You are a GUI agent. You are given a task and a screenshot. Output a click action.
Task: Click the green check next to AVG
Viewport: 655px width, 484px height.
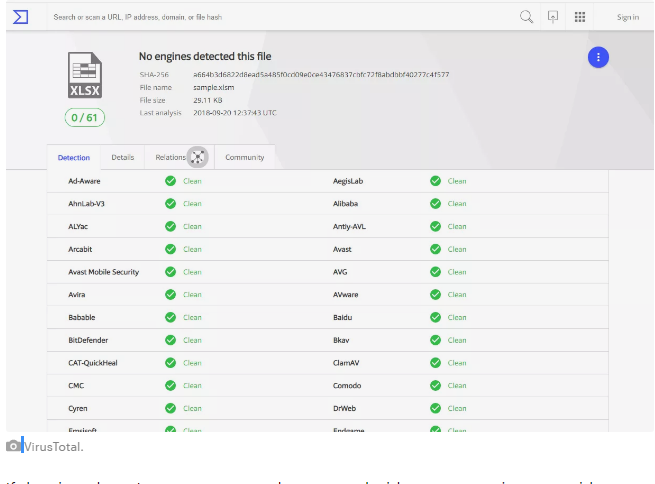point(435,272)
